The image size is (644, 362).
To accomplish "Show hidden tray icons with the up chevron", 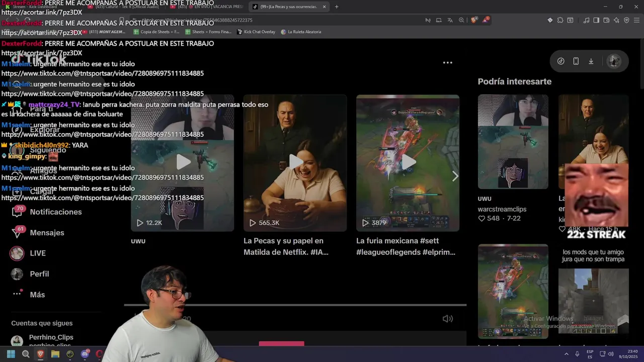I will pos(567,354).
